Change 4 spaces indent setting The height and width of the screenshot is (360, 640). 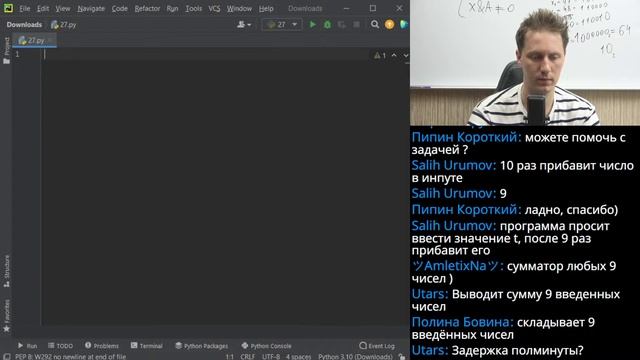298,357
